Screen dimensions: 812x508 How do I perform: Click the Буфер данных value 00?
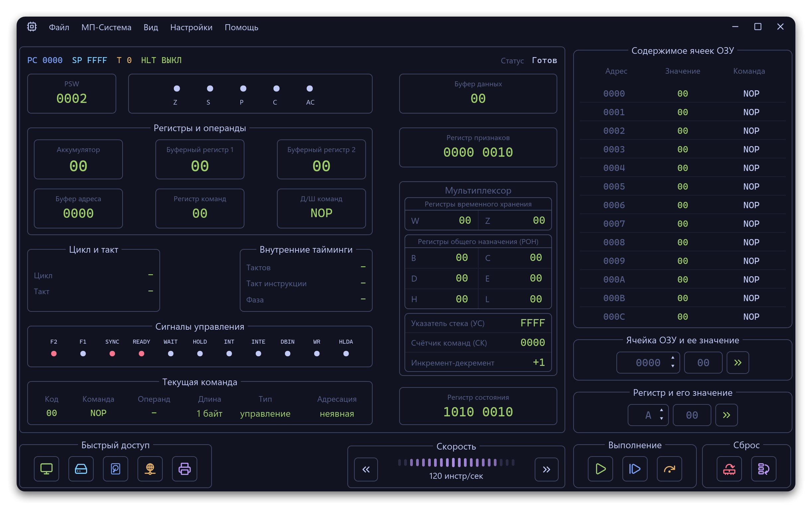click(x=478, y=98)
